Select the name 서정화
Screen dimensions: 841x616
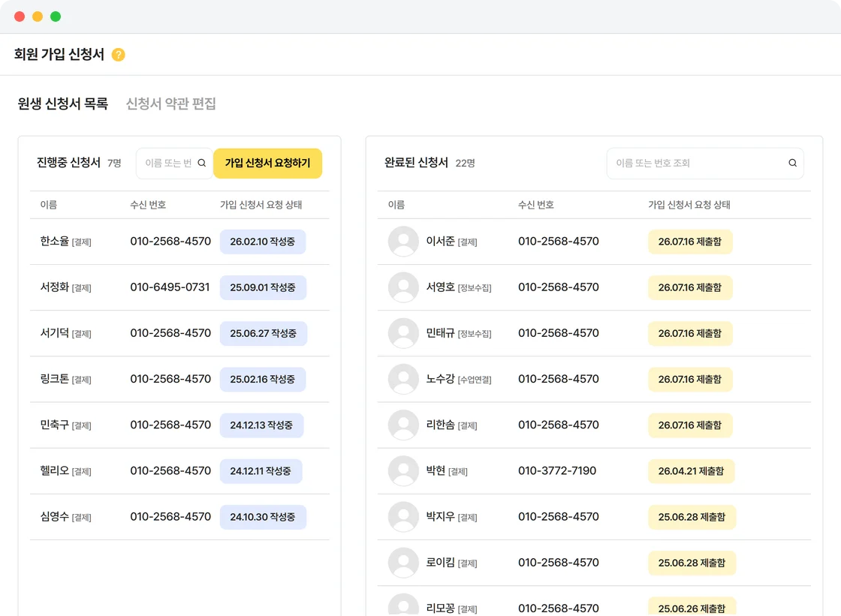55,287
